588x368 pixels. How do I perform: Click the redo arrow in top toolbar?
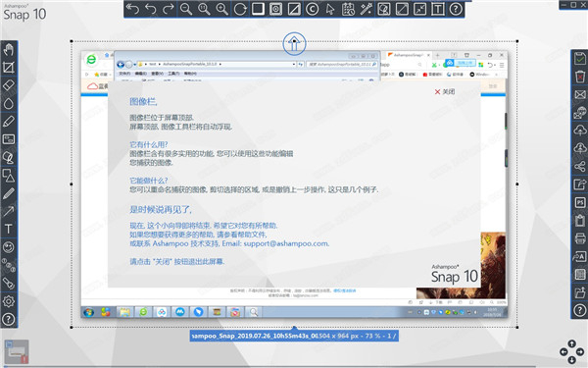click(169, 9)
